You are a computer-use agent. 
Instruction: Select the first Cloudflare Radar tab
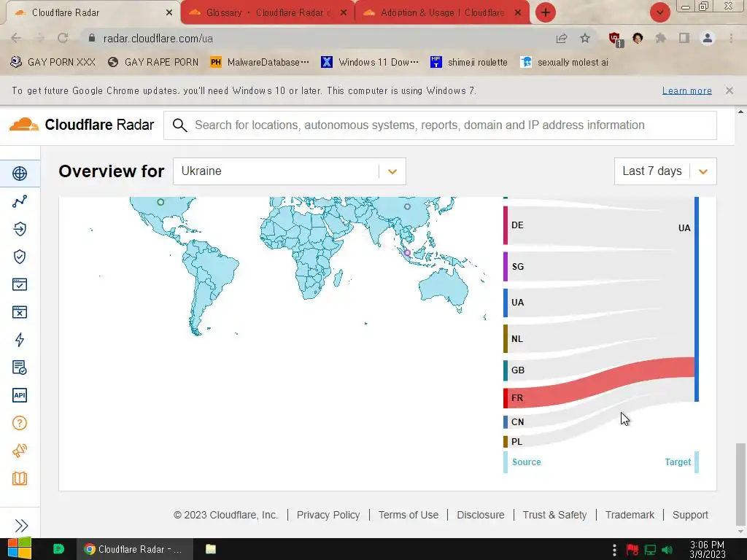pyautogui.click(x=93, y=12)
